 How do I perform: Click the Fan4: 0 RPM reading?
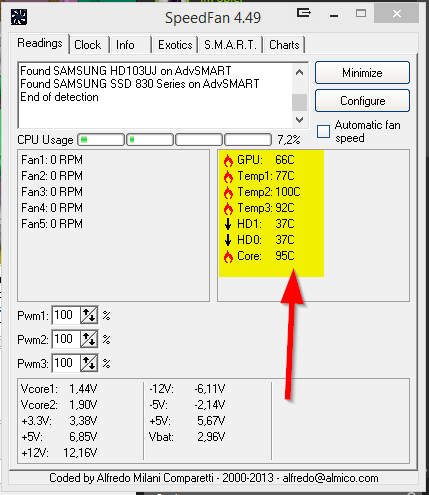tap(52, 208)
